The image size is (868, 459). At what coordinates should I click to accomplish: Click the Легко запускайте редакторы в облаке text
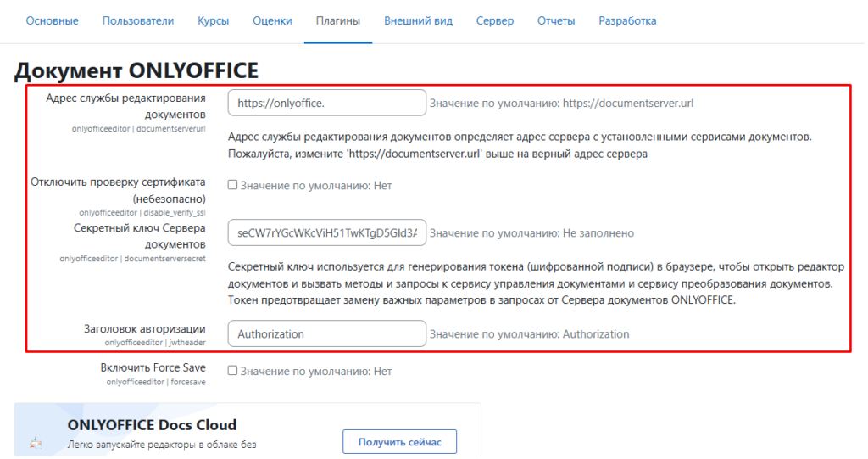pos(162,445)
